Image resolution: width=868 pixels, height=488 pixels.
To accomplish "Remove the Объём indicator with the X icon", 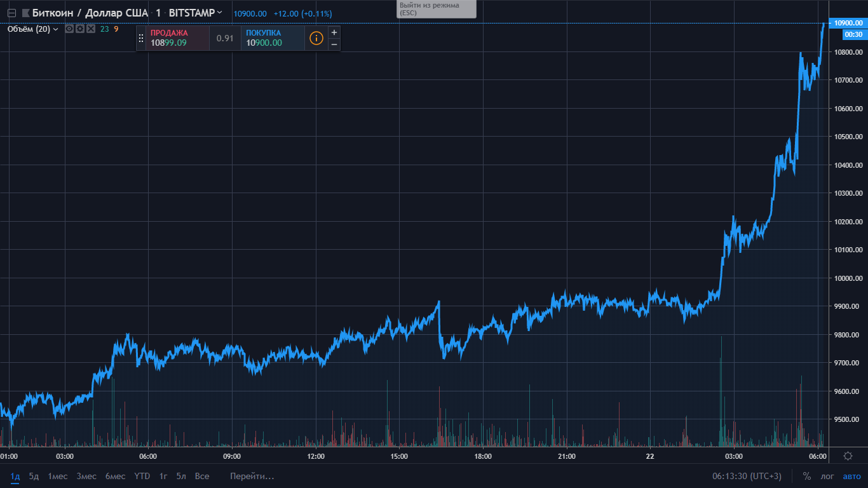I will [x=91, y=29].
